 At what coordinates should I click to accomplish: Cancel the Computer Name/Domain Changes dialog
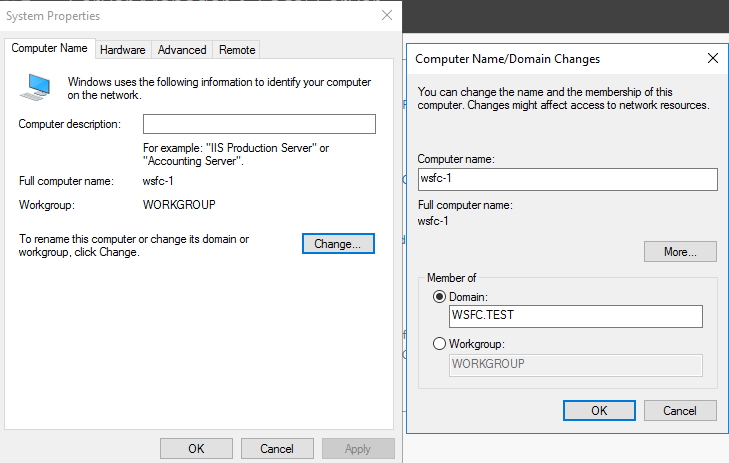click(x=680, y=411)
